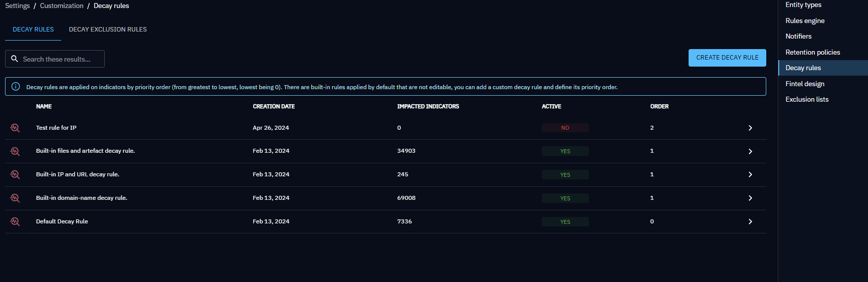
Task: Click the icon beside Built-in IP and URL rule
Action: [15, 174]
